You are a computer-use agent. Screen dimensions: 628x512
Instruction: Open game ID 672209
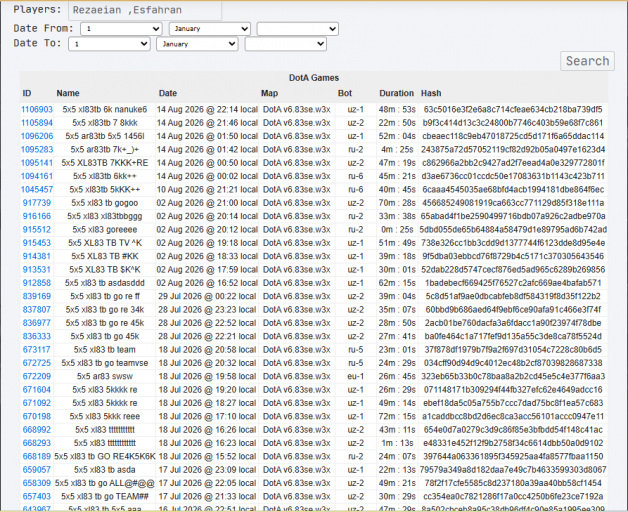point(37,376)
